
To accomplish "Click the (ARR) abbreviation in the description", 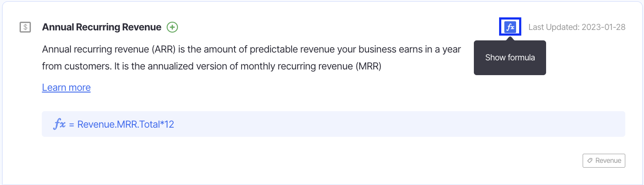I will (x=164, y=49).
